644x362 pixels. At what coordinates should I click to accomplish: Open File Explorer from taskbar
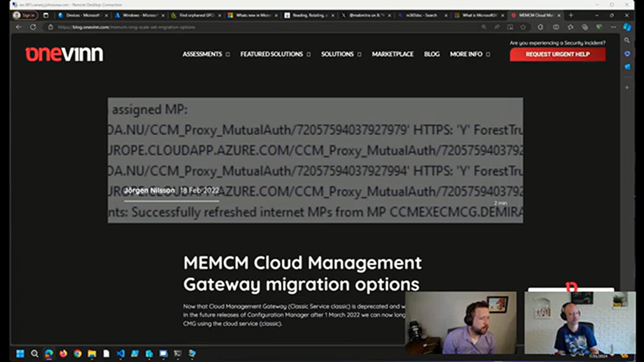click(92, 354)
